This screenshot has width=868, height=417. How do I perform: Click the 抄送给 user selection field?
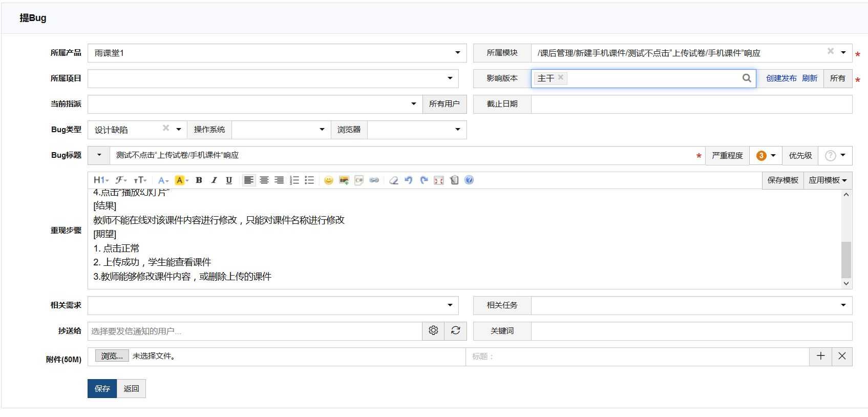255,331
